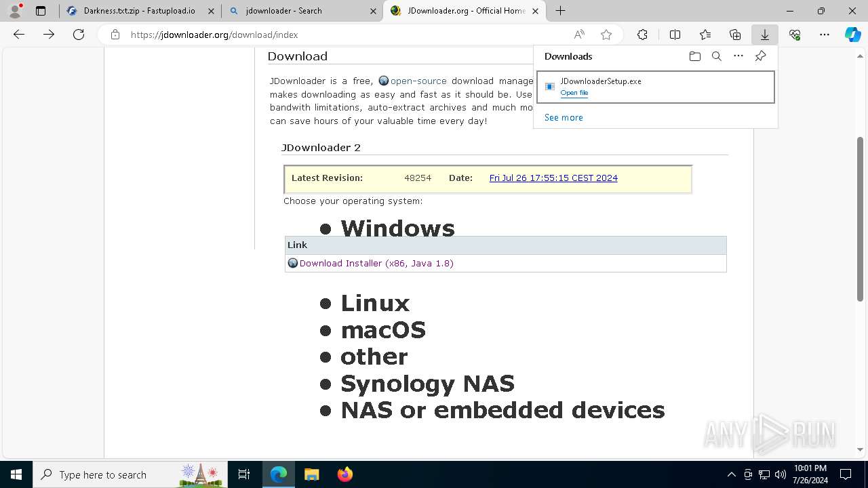Click the scrollbar down arrow
This screenshot has height=488, width=868.
coord(861,449)
